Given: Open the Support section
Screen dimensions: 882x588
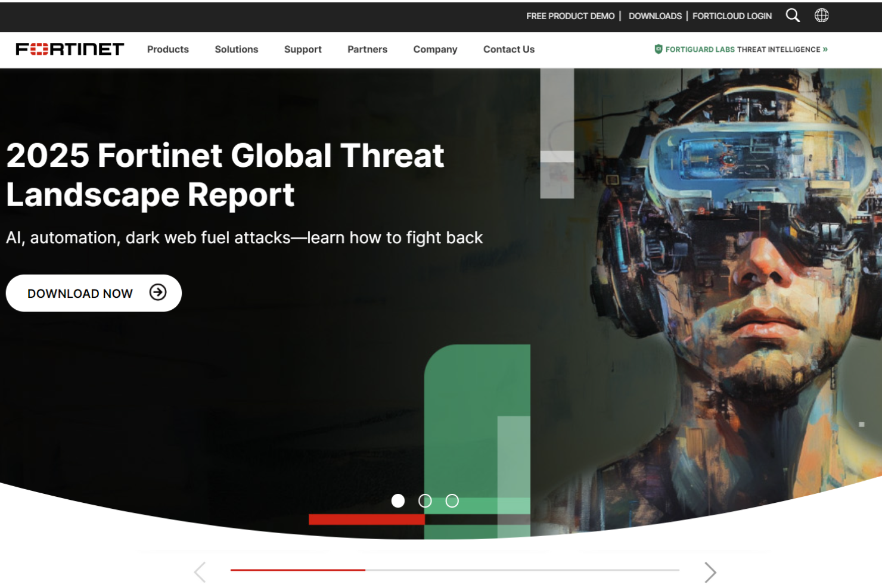Looking at the screenshot, I should click(303, 49).
